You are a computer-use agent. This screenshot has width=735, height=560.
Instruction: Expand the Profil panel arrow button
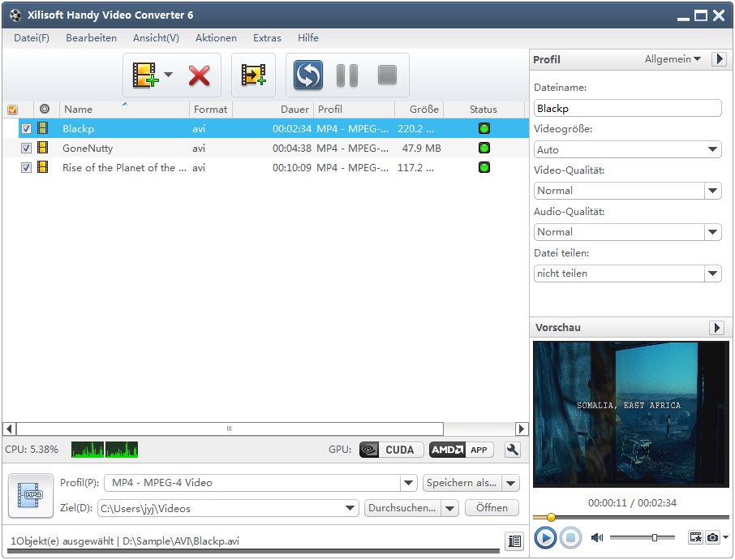719,59
